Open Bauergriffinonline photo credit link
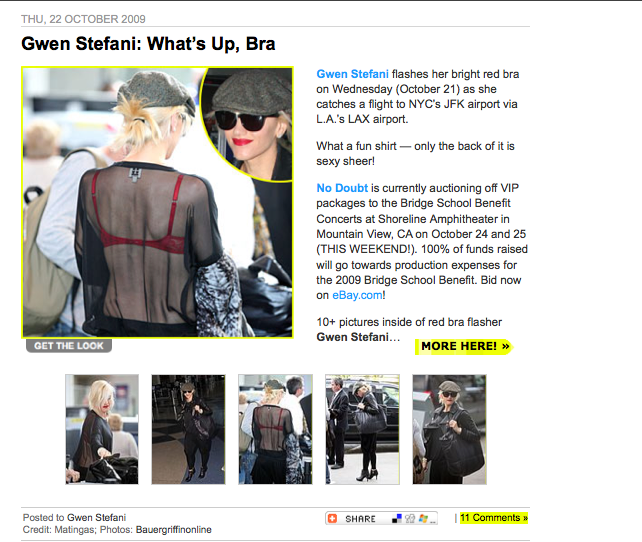This screenshot has height=542, width=642. 174,530
